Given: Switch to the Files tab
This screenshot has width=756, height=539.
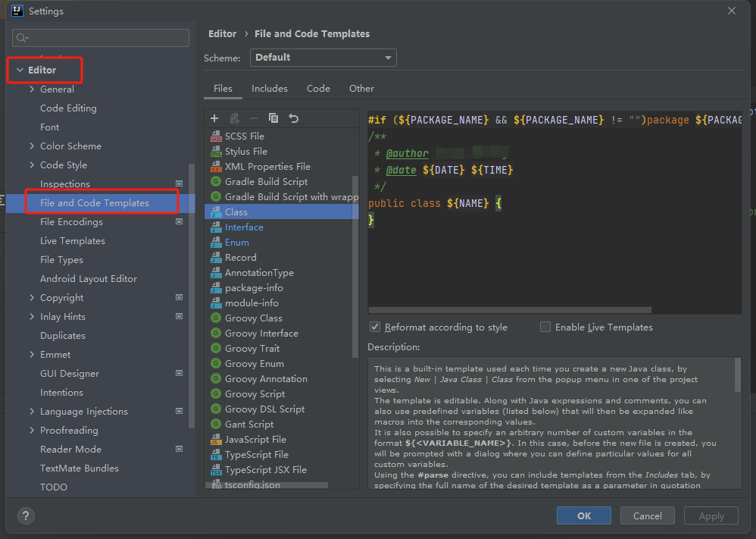Looking at the screenshot, I should [223, 88].
